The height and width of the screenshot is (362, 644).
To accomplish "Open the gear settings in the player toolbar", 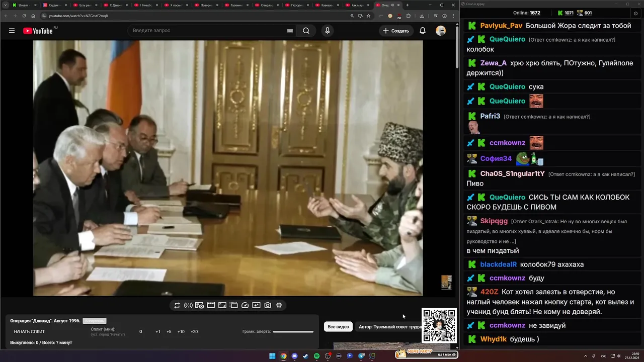I will 279,305.
